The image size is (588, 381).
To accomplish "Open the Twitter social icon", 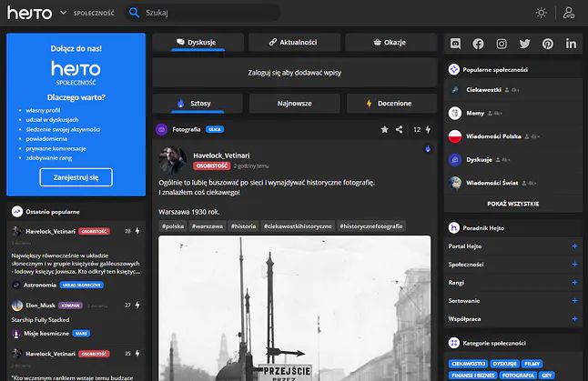I will point(524,44).
